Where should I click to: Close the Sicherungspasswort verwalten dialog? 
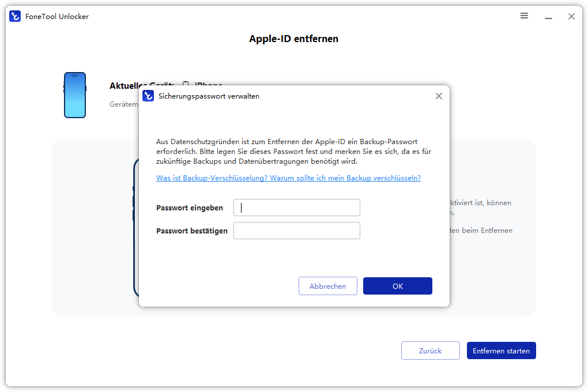click(x=439, y=96)
